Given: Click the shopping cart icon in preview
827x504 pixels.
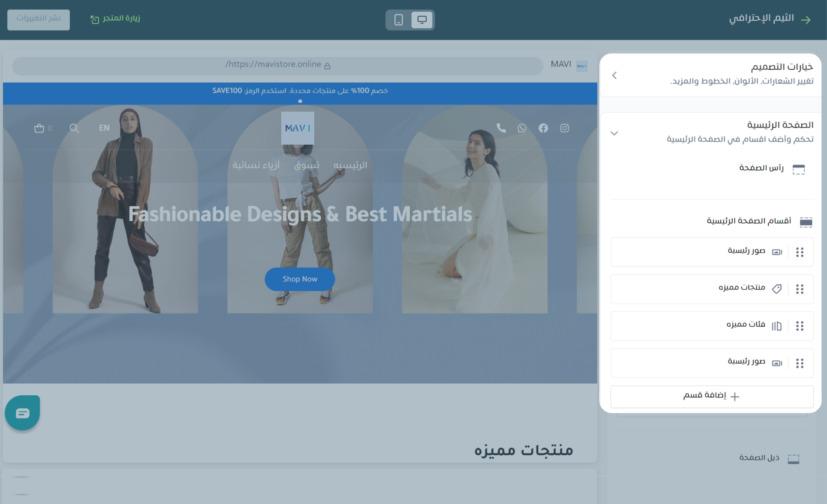Looking at the screenshot, I should 39,128.
